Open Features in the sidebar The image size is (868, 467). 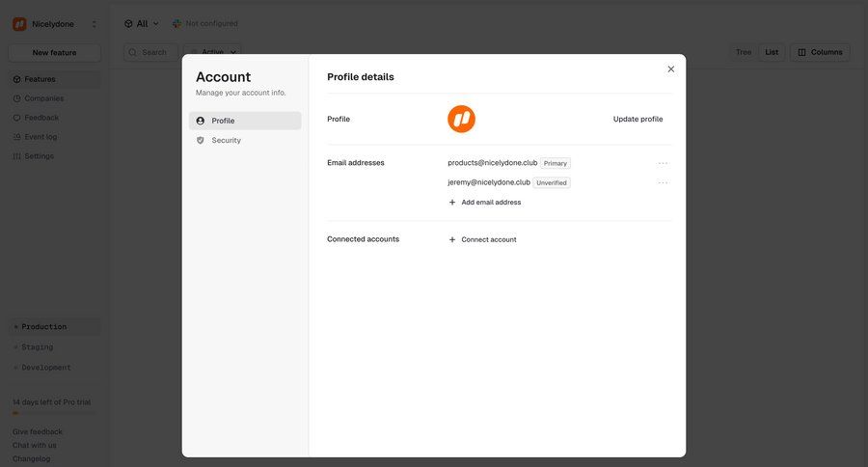54,79
